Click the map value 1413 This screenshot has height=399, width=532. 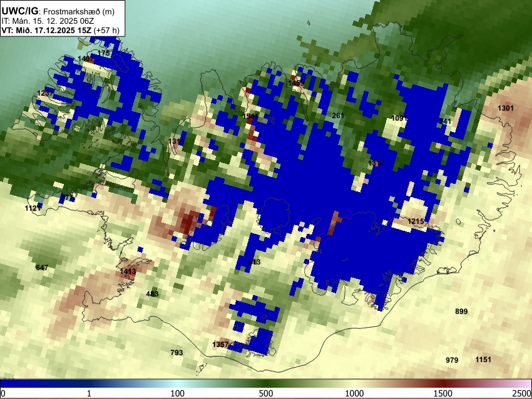click(128, 271)
